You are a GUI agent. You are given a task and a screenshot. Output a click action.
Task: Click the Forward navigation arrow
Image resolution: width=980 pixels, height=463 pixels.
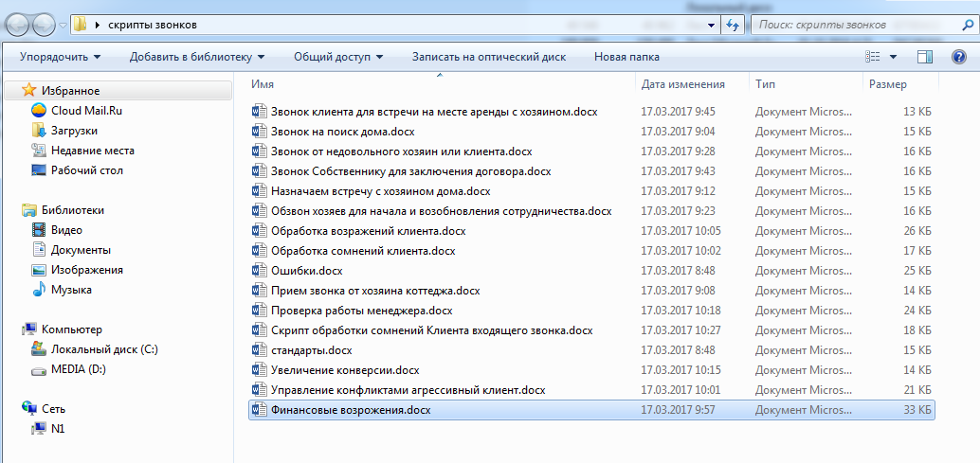[44, 25]
